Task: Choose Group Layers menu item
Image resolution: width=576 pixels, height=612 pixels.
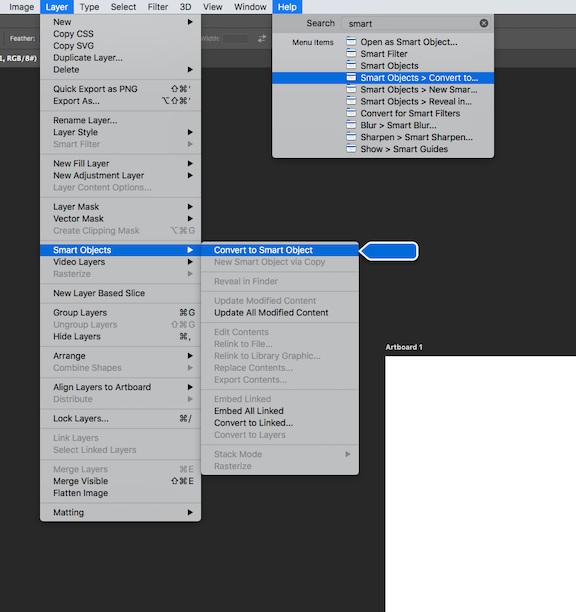Action: pos(121,313)
